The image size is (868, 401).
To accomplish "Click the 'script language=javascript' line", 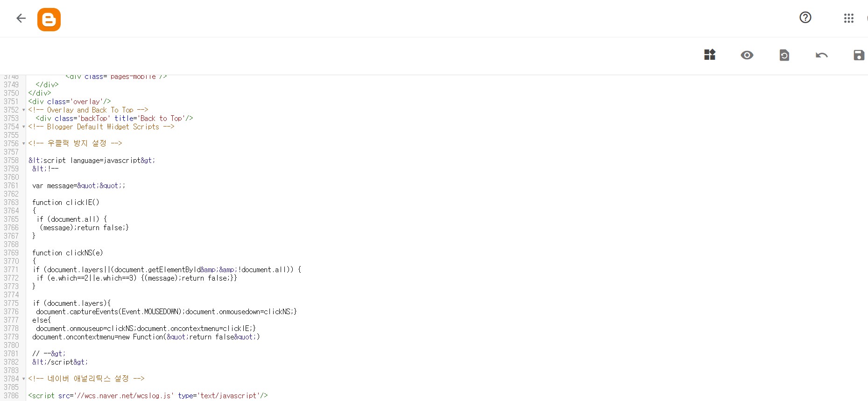I will tap(92, 161).
